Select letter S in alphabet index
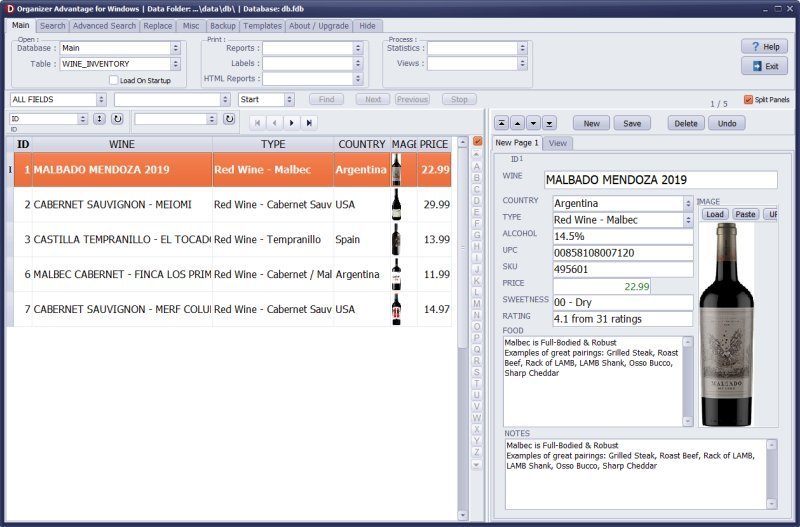800x527 pixels. [477, 372]
